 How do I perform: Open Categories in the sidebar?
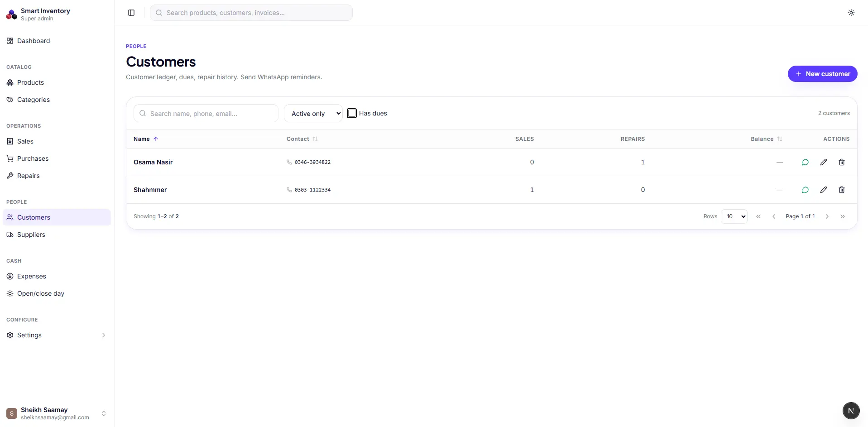(57, 100)
